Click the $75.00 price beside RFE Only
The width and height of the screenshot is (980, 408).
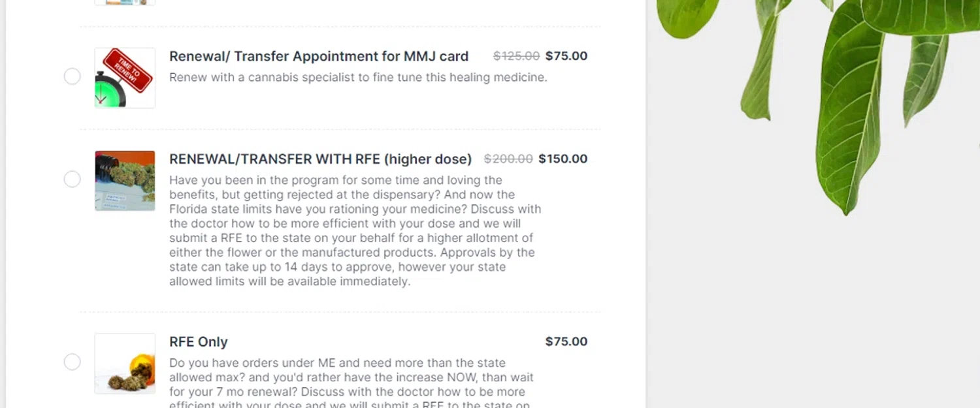(566, 341)
